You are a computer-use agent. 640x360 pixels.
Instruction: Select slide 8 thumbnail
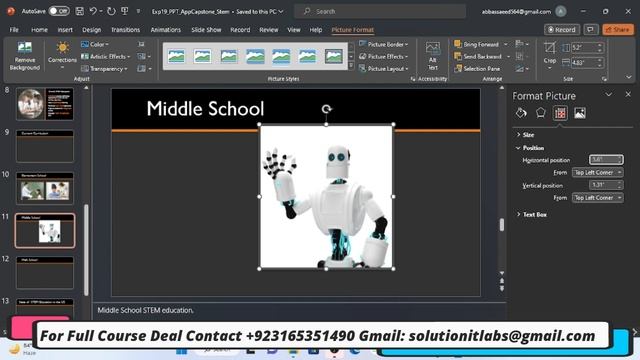[45, 104]
